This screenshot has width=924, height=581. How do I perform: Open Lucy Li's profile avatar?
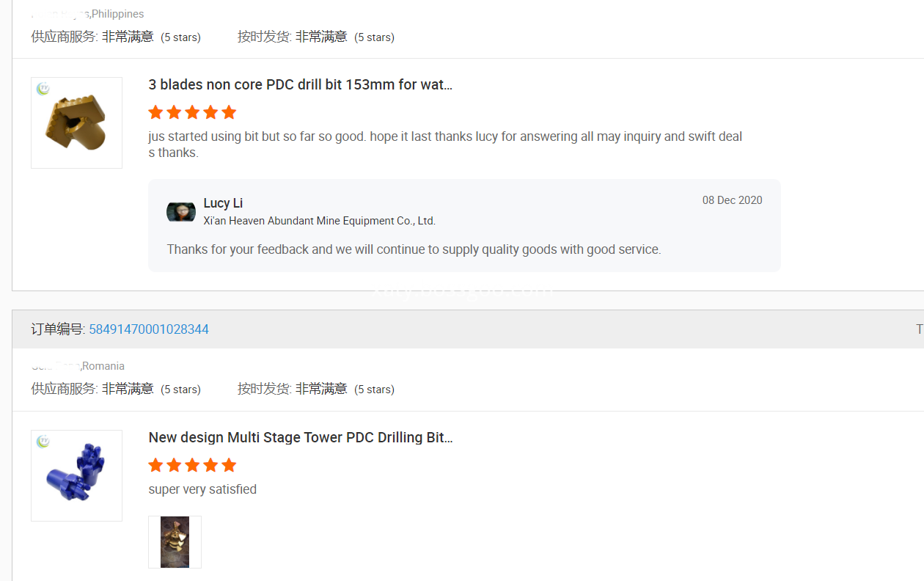tap(181, 211)
